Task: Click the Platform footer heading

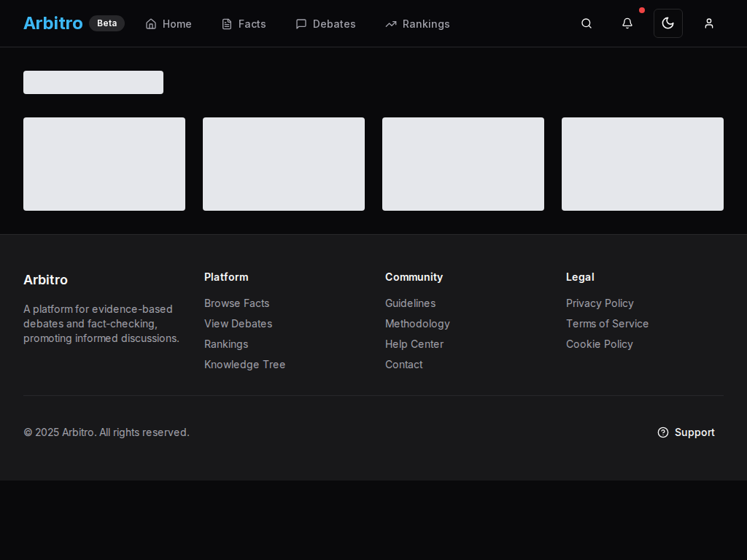Action: (226, 277)
